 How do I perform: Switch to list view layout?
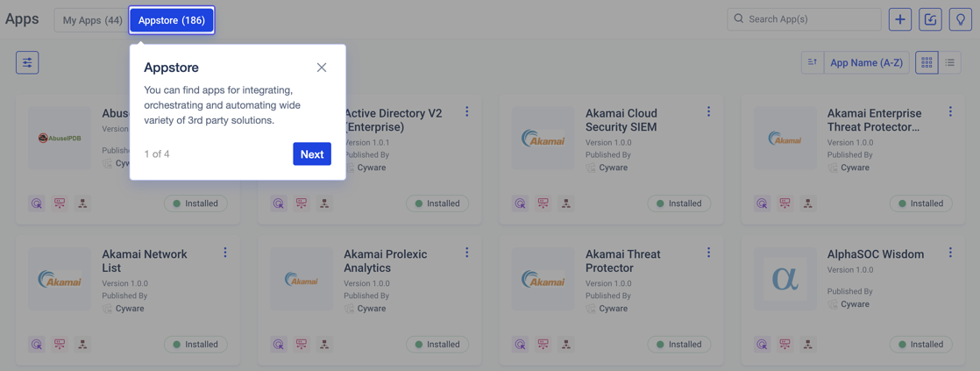coord(950,62)
